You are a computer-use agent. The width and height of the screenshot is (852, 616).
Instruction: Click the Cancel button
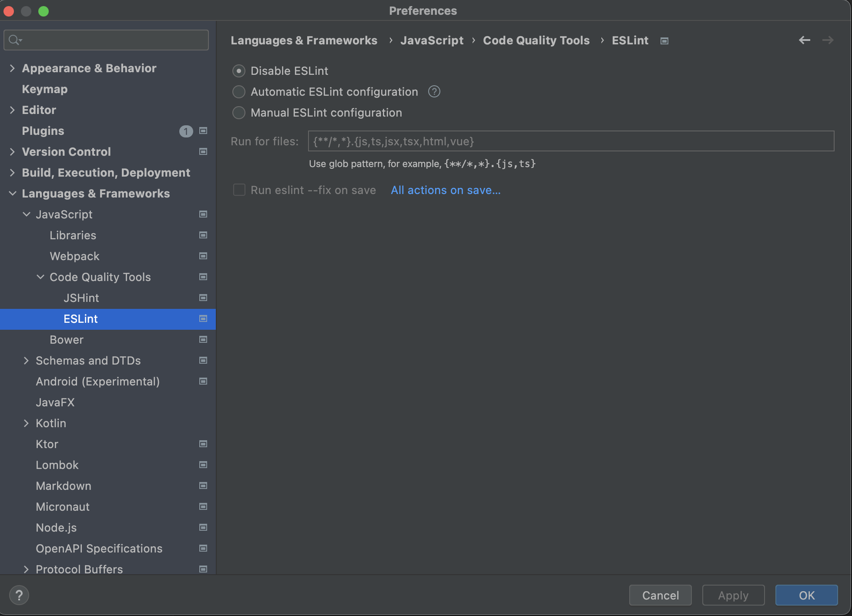pyautogui.click(x=660, y=595)
